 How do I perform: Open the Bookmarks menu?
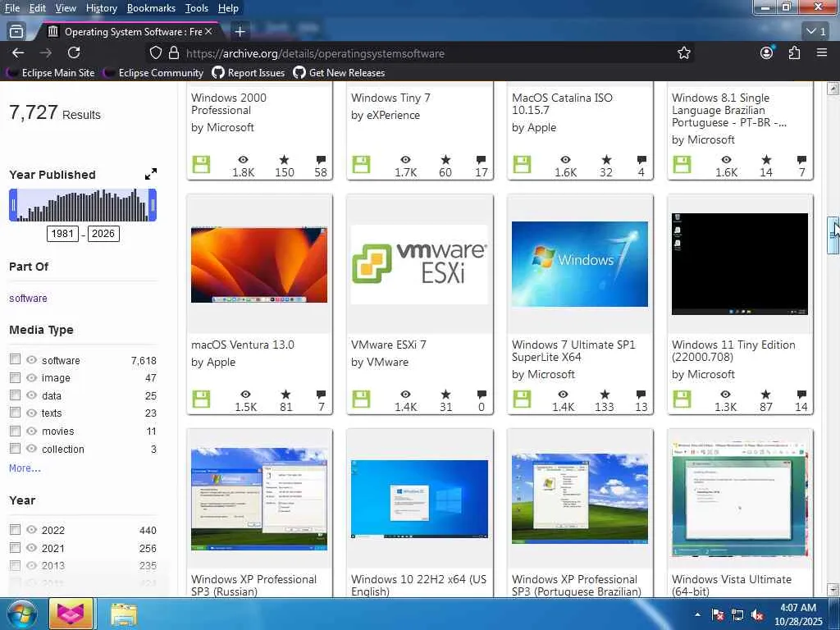click(151, 8)
